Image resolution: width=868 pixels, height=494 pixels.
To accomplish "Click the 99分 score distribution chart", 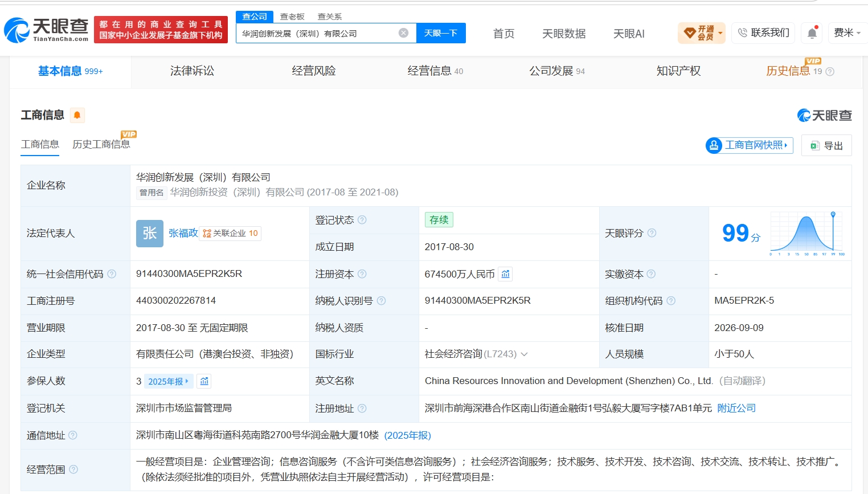I will (807, 233).
